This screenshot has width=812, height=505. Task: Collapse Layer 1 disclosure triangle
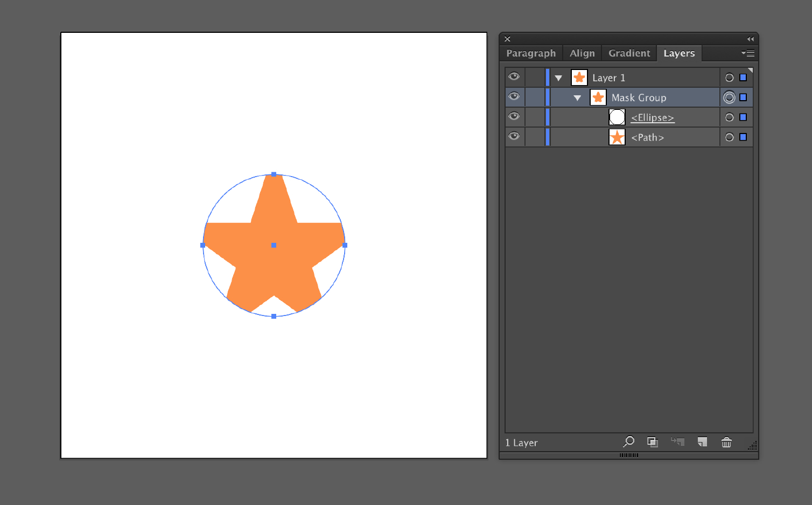coord(558,78)
